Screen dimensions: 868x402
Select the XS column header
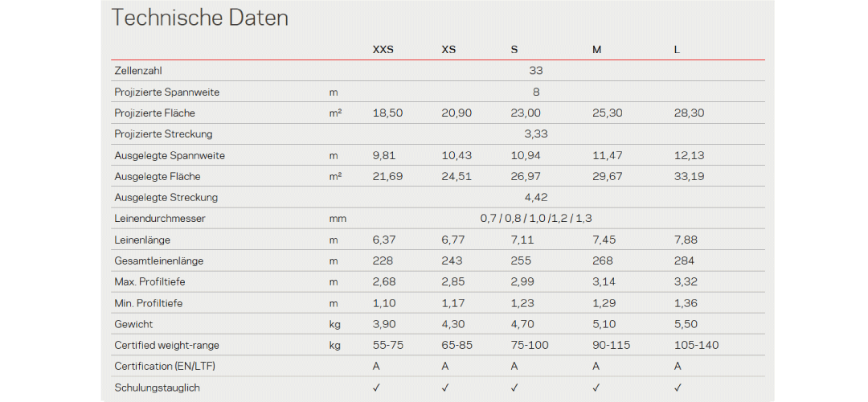point(448,50)
